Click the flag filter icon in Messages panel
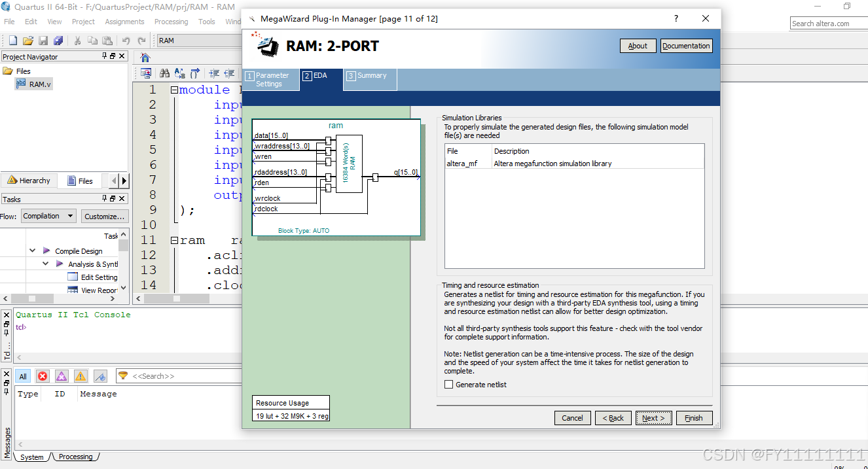 coord(100,376)
